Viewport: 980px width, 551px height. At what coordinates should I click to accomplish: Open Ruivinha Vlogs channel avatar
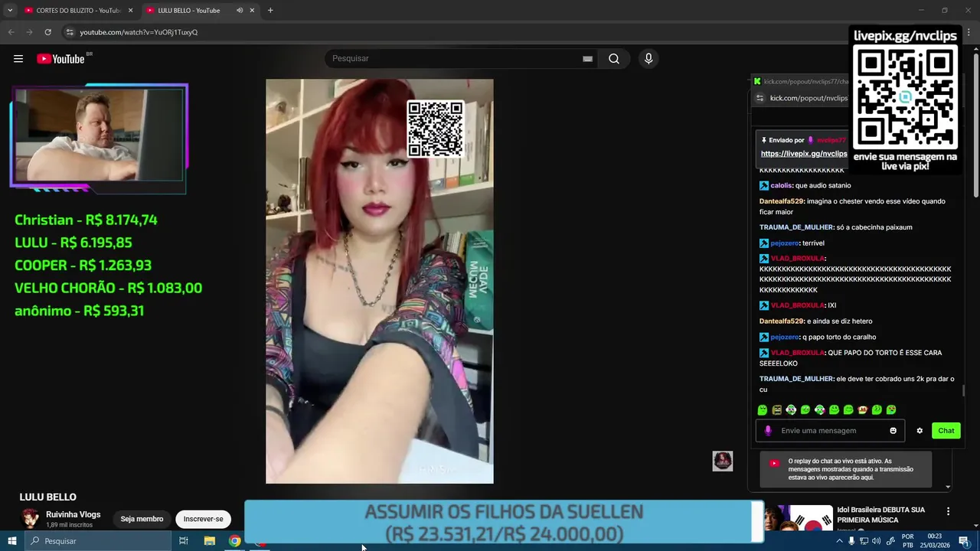30,519
